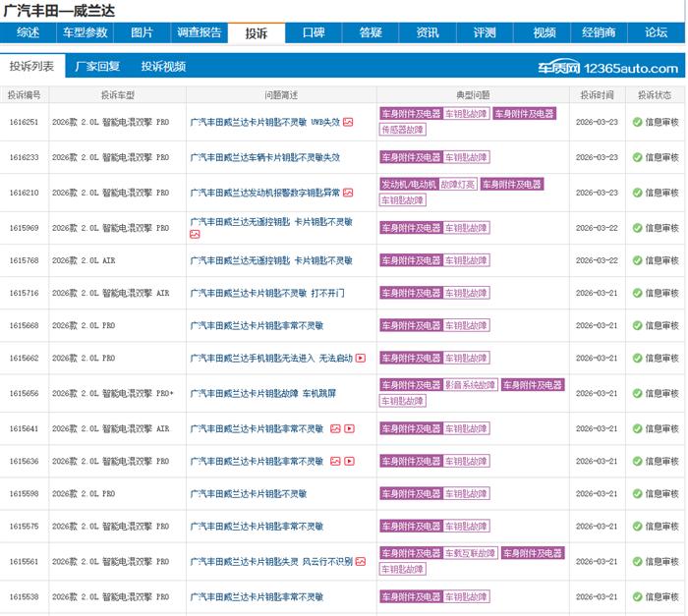
Task: Switch to 投诉视频 sub-tab
Action: (x=163, y=67)
